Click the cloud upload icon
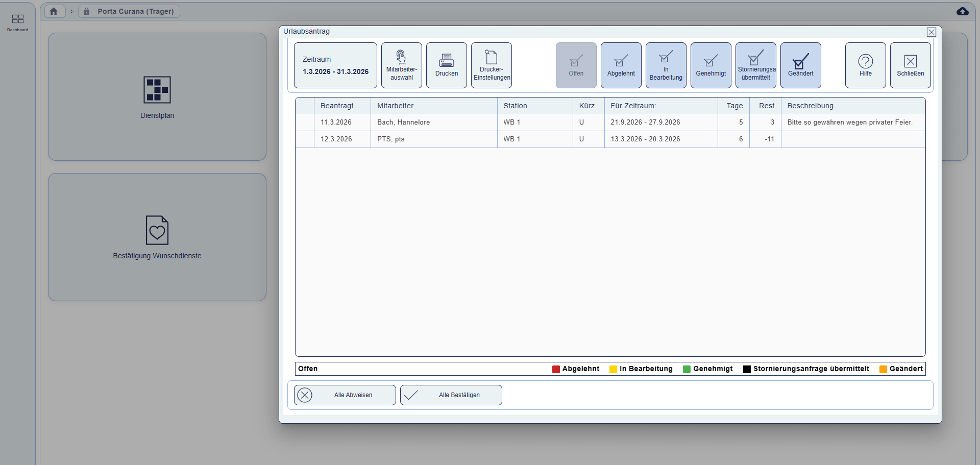Viewport: 980px width, 465px height. 962,11
